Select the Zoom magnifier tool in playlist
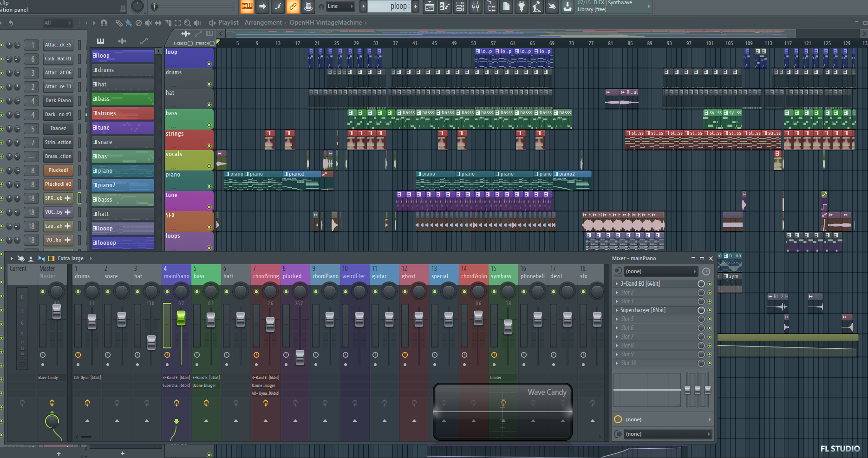This screenshot has height=458, width=868. pyautogui.click(x=187, y=22)
